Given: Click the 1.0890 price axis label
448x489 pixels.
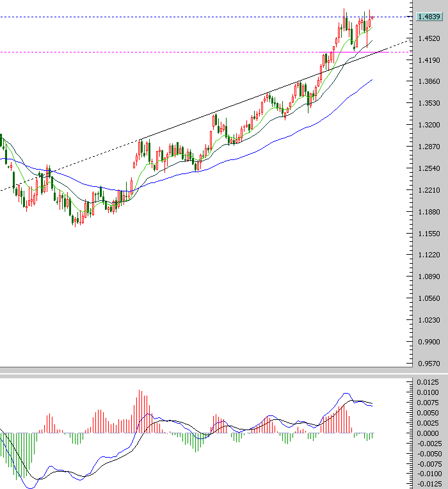Looking at the screenshot, I should tap(429, 277).
